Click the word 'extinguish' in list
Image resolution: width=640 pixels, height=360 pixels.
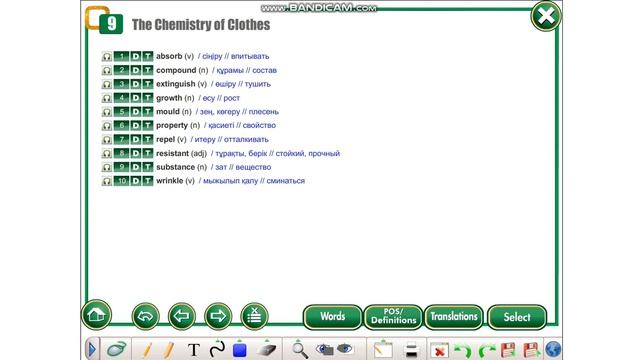click(176, 84)
